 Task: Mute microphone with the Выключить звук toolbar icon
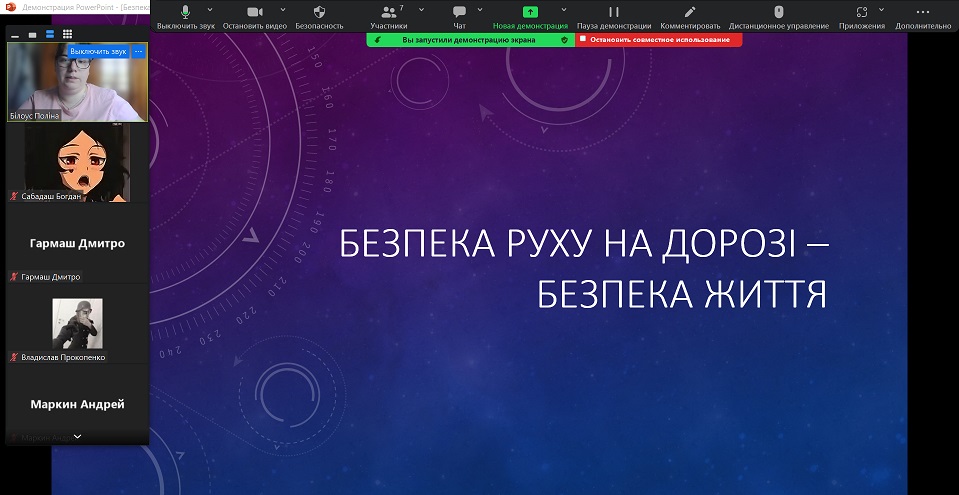(185, 12)
